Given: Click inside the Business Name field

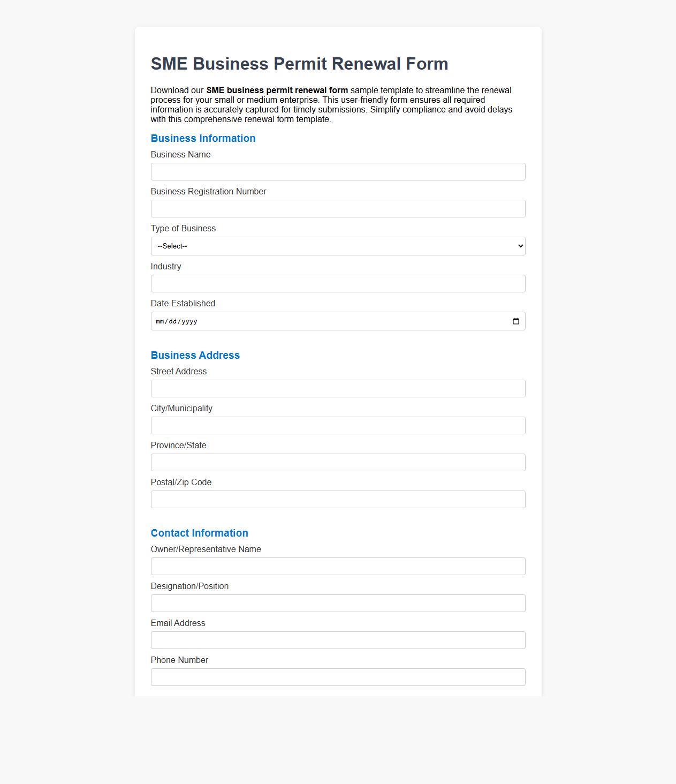Looking at the screenshot, I should click(338, 171).
